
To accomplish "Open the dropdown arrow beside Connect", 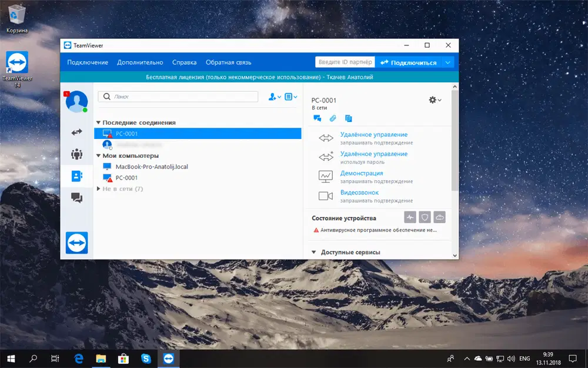I will point(447,62).
